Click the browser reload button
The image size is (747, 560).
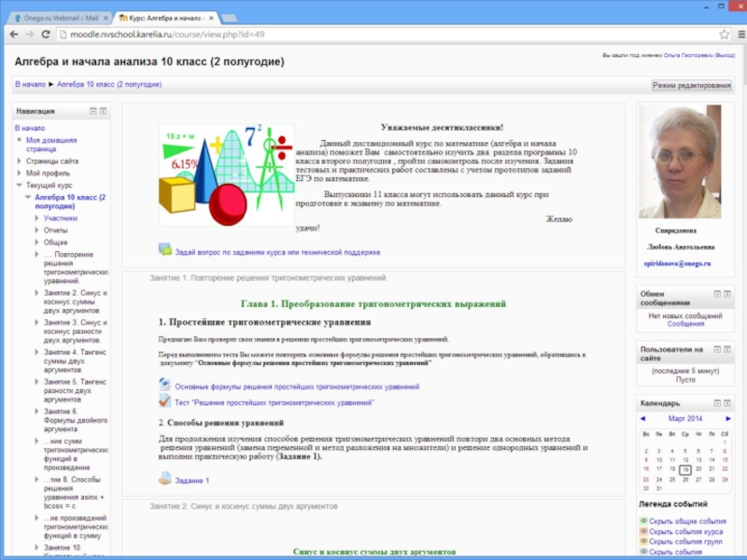click(47, 35)
